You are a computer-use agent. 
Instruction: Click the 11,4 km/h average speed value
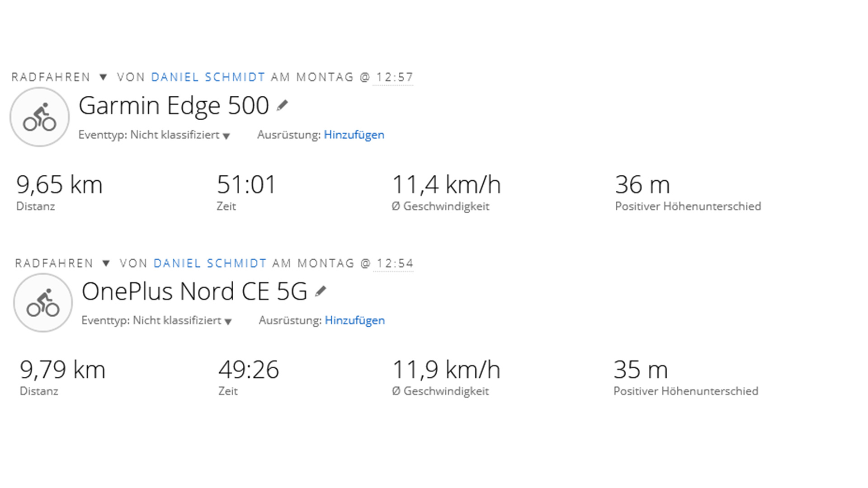(x=446, y=185)
